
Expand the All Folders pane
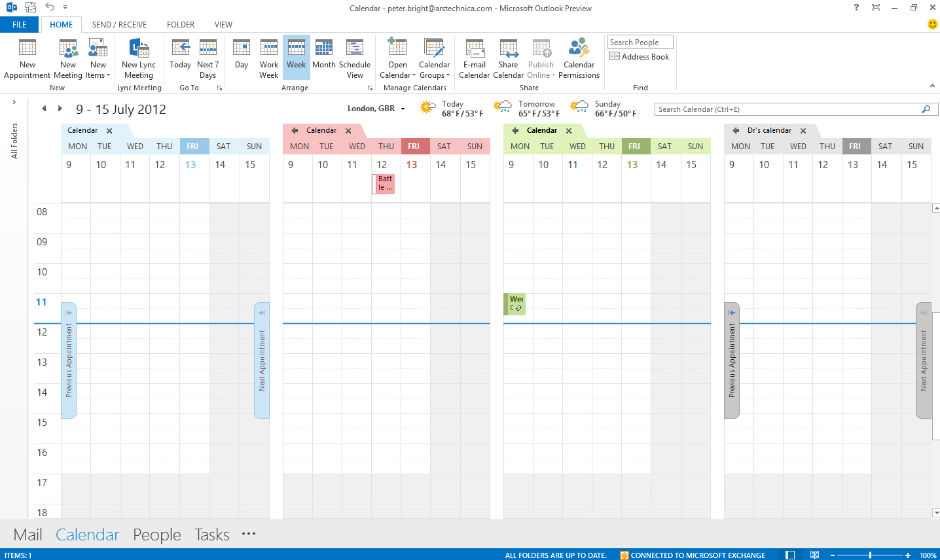coord(14,102)
